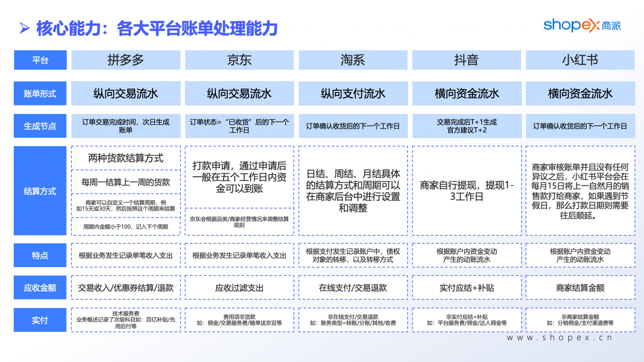The height and width of the screenshot is (362, 644).
Task: Click 商家结算金额 cell in 应收金额 row
Action: pos(580,287)
